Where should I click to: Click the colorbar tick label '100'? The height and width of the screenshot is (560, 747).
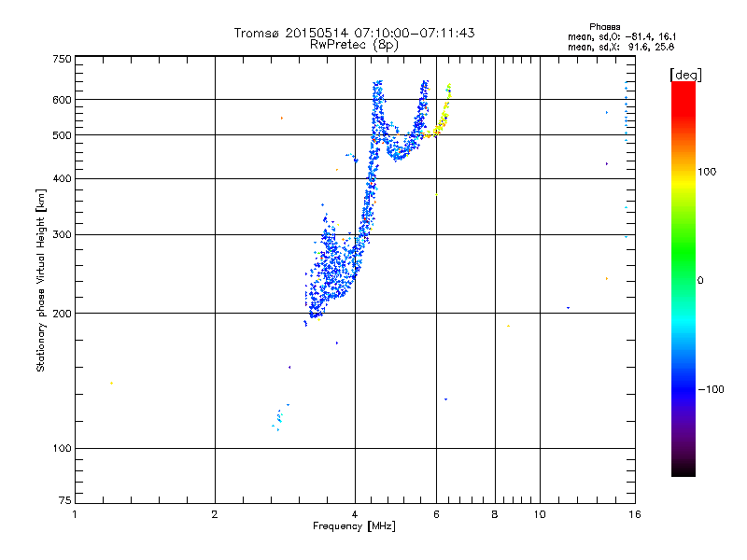pos(707,172)
